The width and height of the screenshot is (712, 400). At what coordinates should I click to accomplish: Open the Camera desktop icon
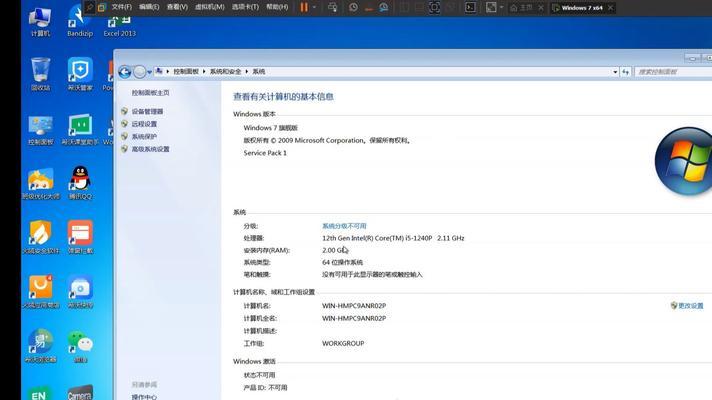tap(80, 393)
